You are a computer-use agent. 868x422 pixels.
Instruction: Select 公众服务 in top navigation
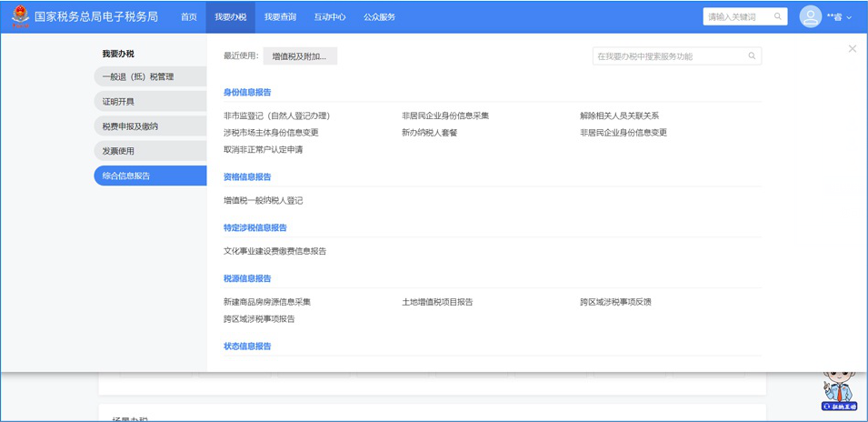379,17
